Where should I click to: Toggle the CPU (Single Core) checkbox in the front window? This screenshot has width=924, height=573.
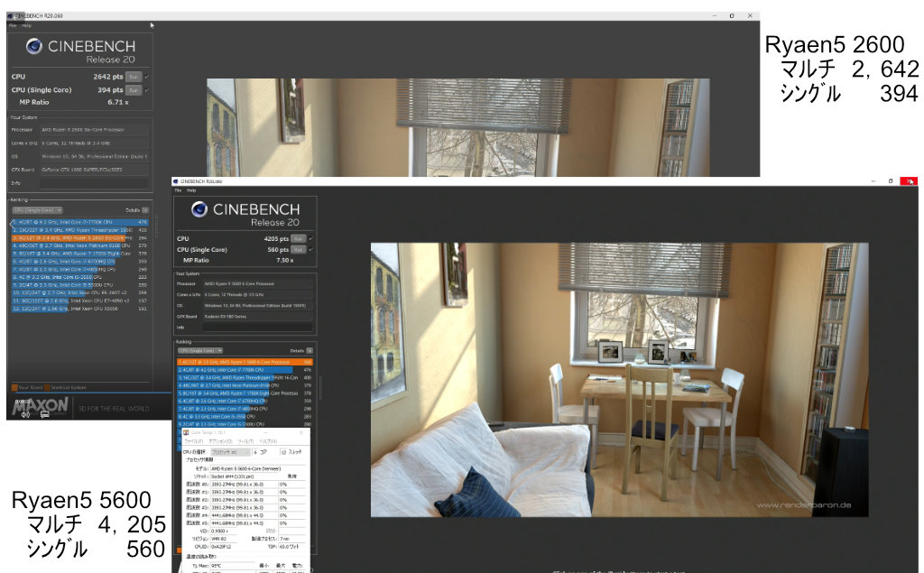(x=311, y=252)
